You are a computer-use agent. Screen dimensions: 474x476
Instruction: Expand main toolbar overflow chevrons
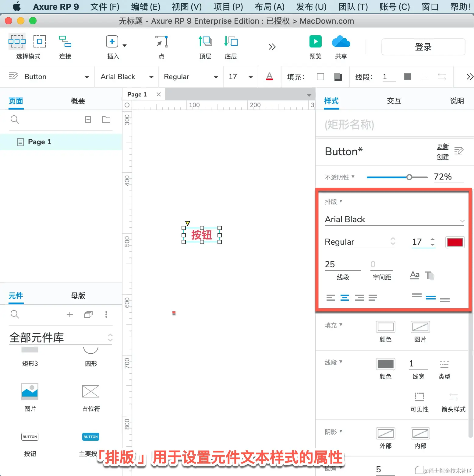(272, 47)
